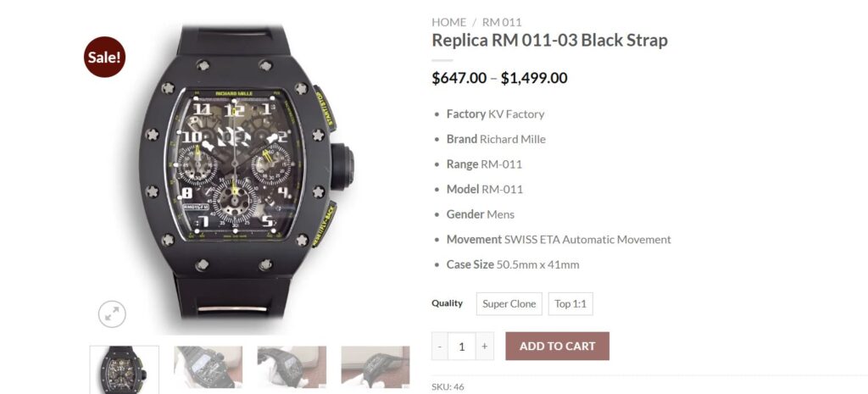The image size is (868, 394).
Task: Decrease quantity with the minus button
Action: tap(440, 347)
